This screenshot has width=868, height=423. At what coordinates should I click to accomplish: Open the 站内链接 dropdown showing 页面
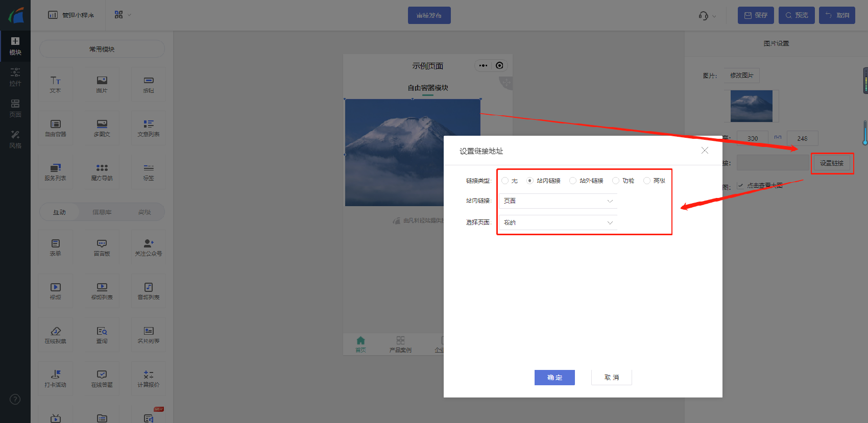click(x=558, y=201)
